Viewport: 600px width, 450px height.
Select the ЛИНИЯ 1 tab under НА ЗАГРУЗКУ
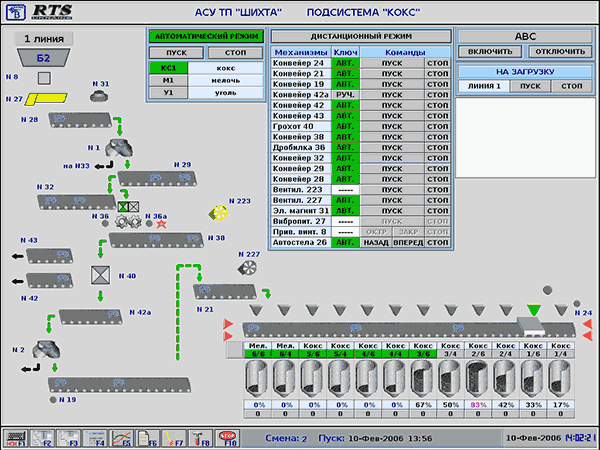(484, 87)
